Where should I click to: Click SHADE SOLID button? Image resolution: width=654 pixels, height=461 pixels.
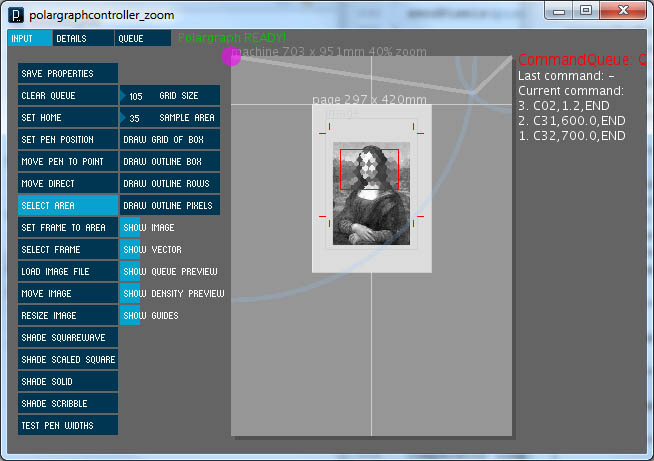(68, 382)
